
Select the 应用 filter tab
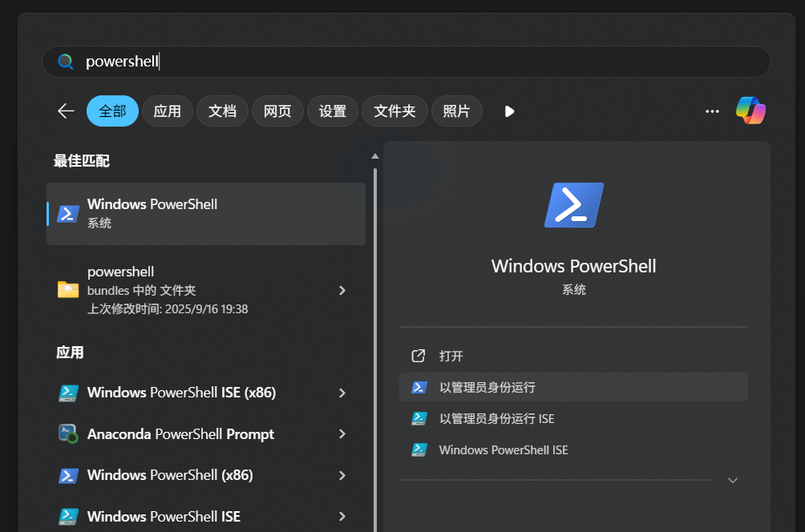(168, 111)
